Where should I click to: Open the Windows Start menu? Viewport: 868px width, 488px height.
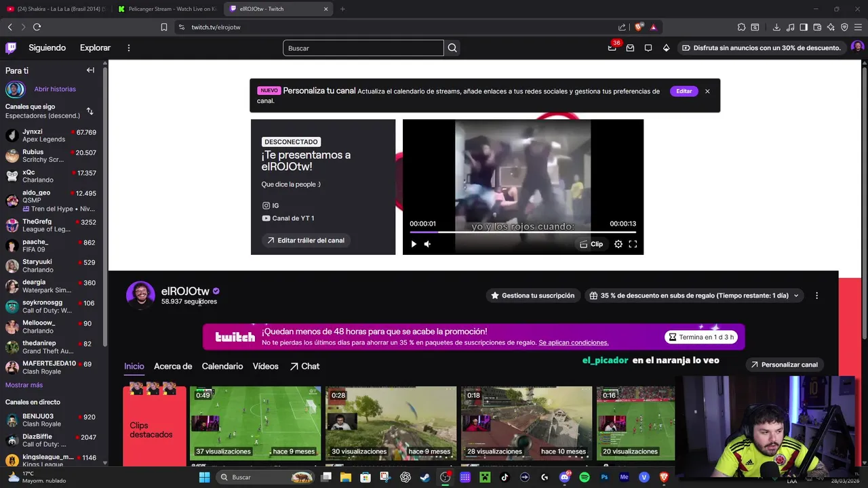[x=204, y=477]
